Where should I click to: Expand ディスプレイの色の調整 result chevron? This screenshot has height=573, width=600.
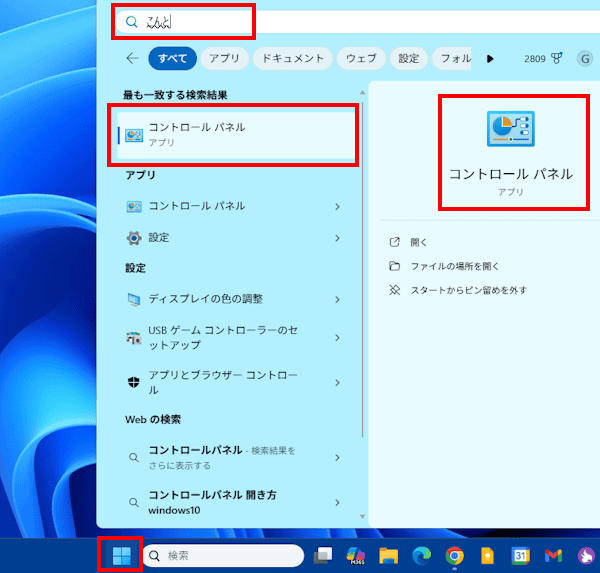pyautogui.click(x=337, y=299)
